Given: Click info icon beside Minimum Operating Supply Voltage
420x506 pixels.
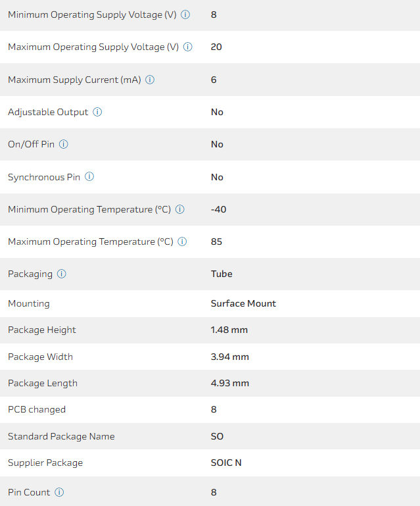Looking at the screenshot, I should coord(185,14).
